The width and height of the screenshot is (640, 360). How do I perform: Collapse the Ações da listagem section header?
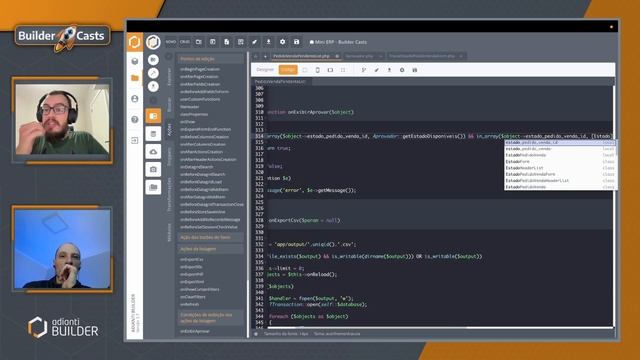point(210,249)
